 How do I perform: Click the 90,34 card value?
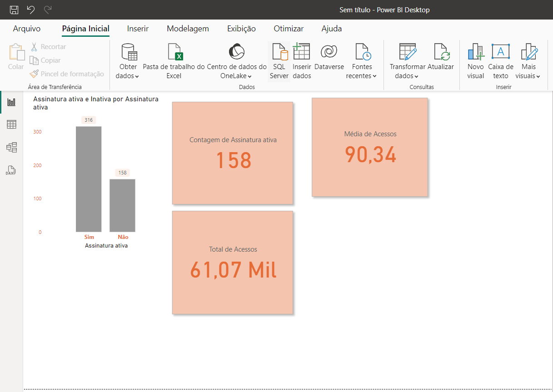370,155
